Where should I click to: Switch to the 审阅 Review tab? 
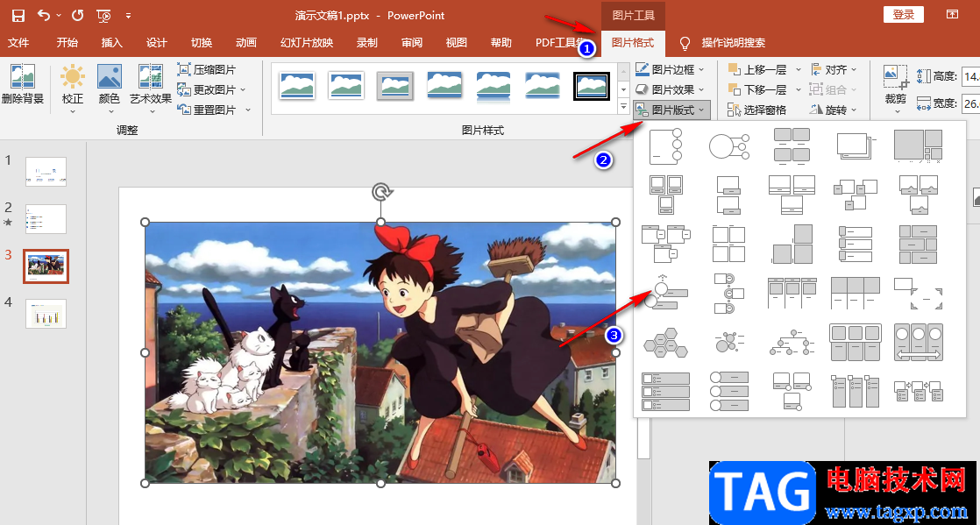click(412, 43)
